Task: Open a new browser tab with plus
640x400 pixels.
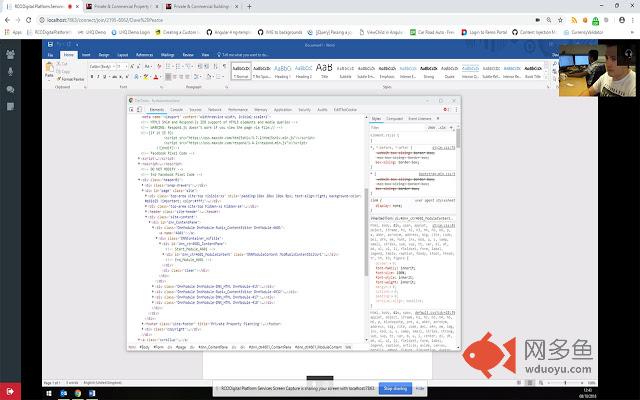Action: [249, 7]
